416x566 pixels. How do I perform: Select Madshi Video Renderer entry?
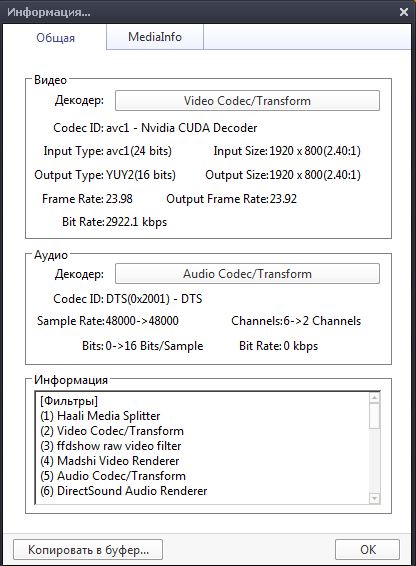pyautogui.click(x=109, y=461)
